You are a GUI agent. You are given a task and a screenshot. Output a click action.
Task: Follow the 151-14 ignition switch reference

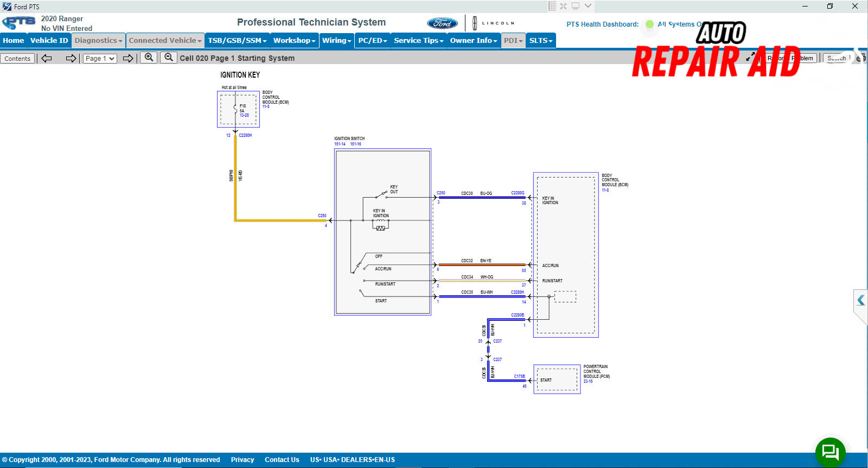[340, 144]
